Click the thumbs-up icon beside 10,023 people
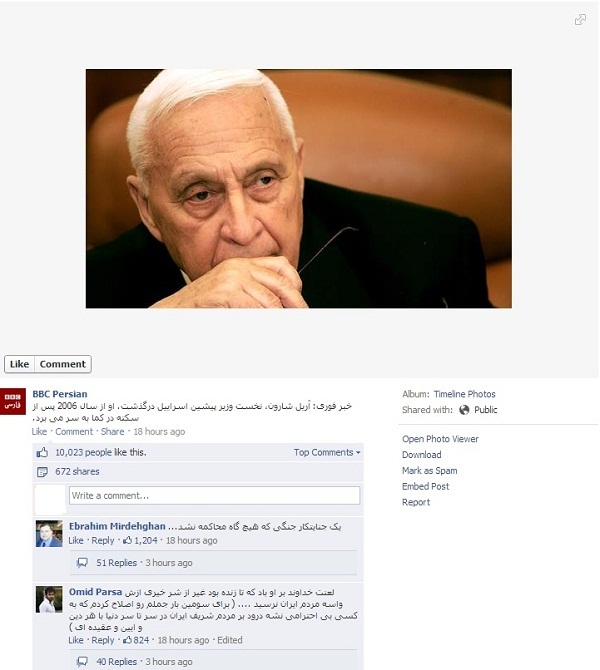This screenshot has width=600, height=670. pyautogui.click(x=42, y=453)
